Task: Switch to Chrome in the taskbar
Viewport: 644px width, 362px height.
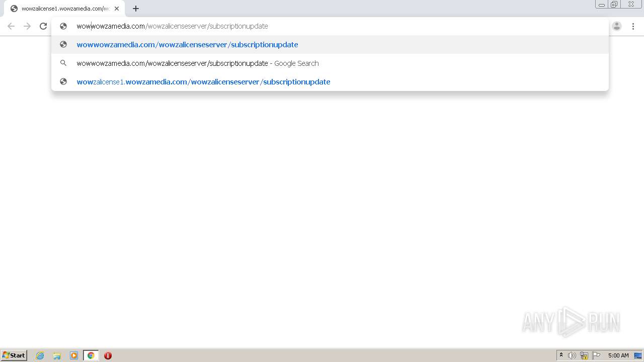Action: pyautogui.click(x=91, y=355)
